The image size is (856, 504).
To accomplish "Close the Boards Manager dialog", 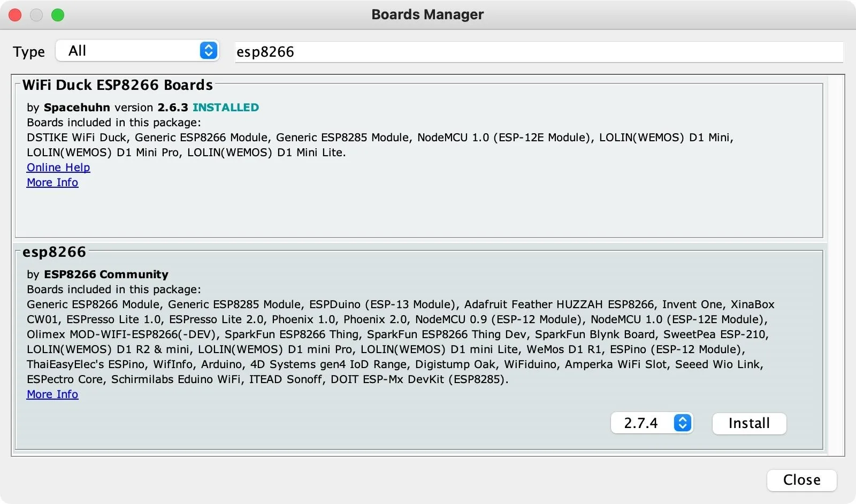I will (801, 480).
